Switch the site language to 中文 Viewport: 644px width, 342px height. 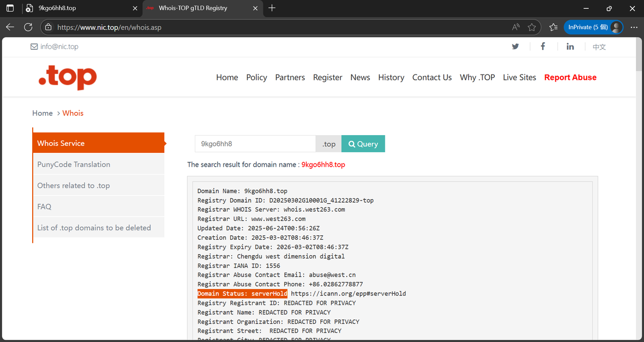click(599, 47)
